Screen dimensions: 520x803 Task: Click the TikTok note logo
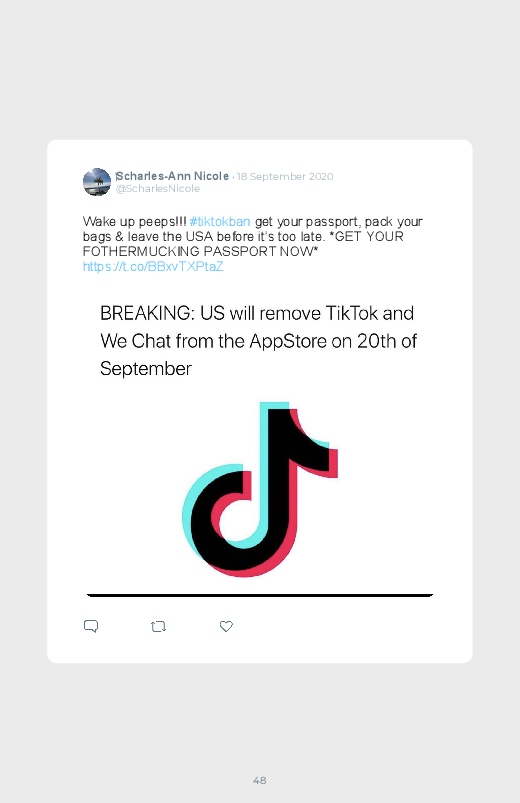pos(260,489)
